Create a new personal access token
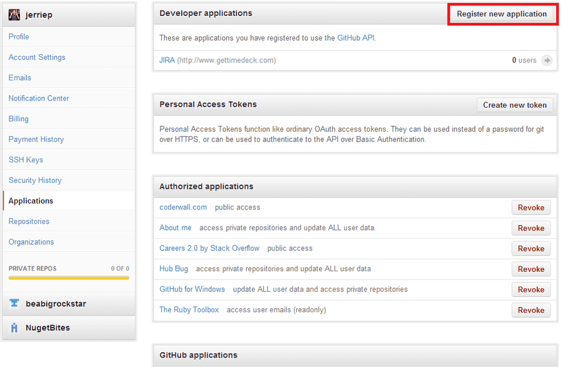The width and height of the screenshot is (588, 367). [514, 105]
